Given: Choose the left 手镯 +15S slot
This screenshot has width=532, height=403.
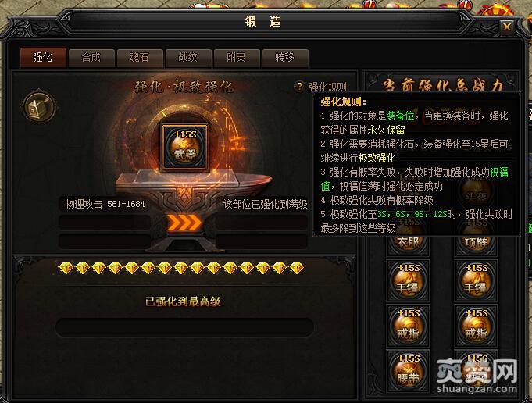Looking at the screenshot, I should [x=409, y=280].
